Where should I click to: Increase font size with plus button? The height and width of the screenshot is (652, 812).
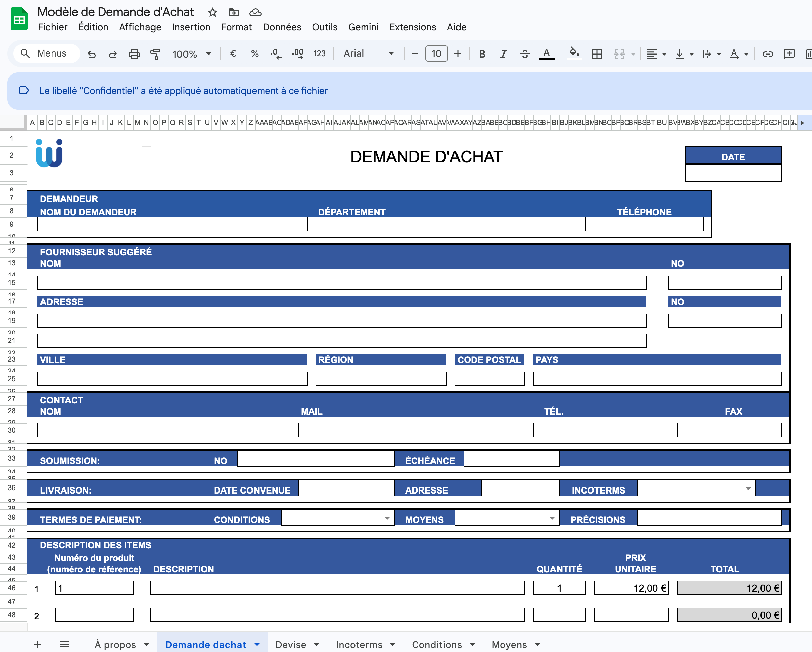coord(458,53)
